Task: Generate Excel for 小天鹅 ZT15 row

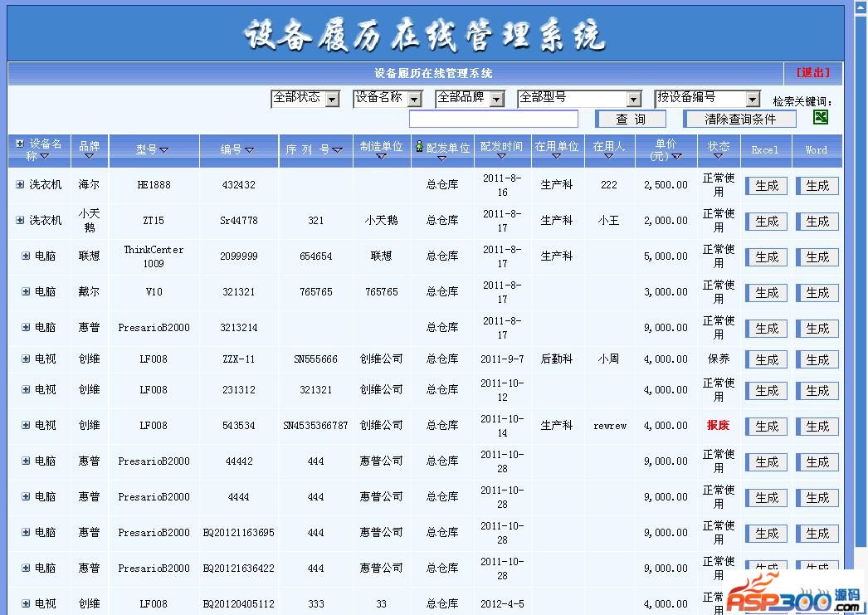Action: (767, 222)
